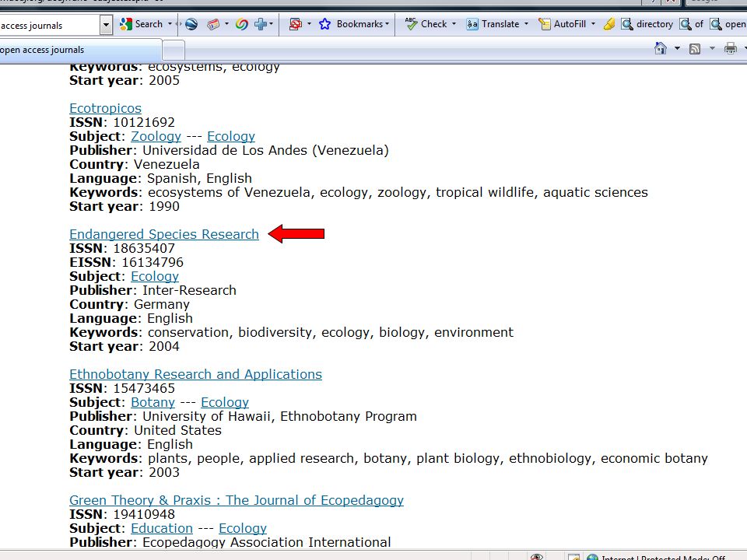This screenshot has height=560, width=747.
Task: Follow Ecology link under Ethnobotany Research
Action: pyautogui.click(x=225, y=403)
